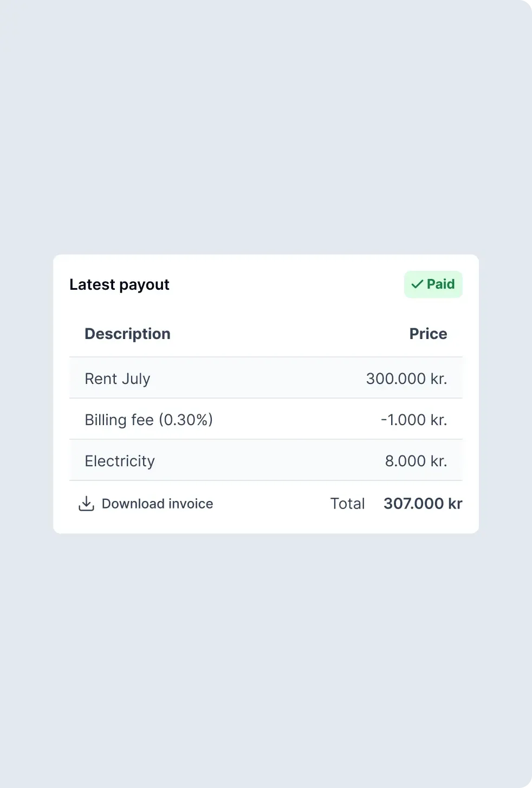532x788 pixels.
Task: Click the green checkmark in Paid badge
Action: tap(417, 284)
